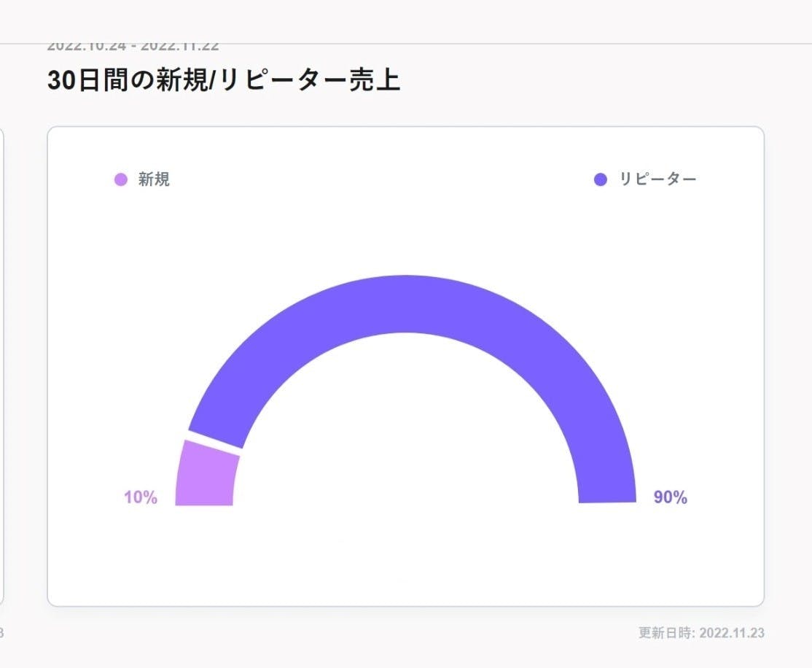This screenshot has width=812, height=668.
Task: Toggle the リピーター legend label
Action: point(657,179)
